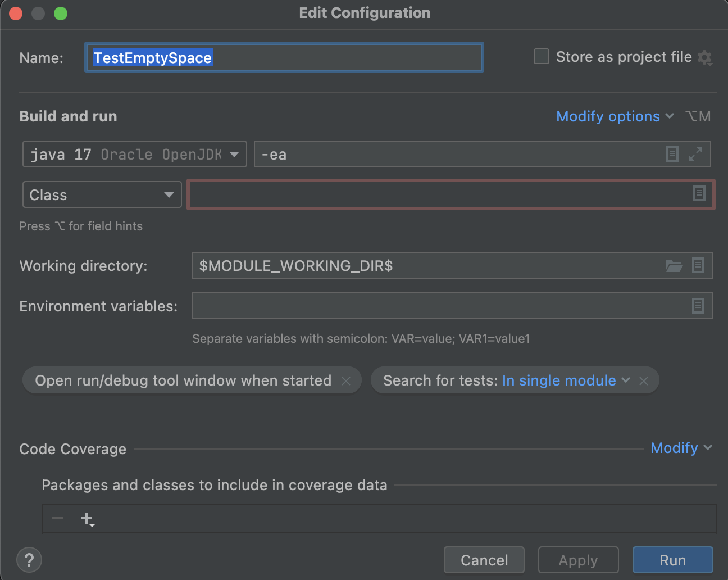Add a coverage package or class with plus icon
The image size is (728, 580).
tap(88, 519)
